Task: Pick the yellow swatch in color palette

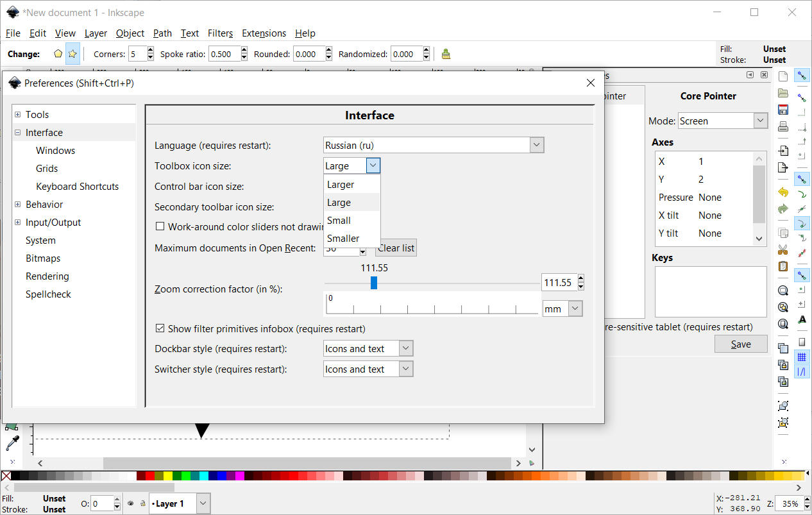Action: [168, 476]
